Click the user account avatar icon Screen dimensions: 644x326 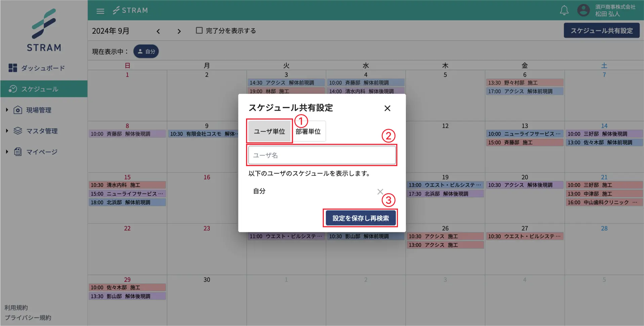pyautogui.click(x=583, y=10)
